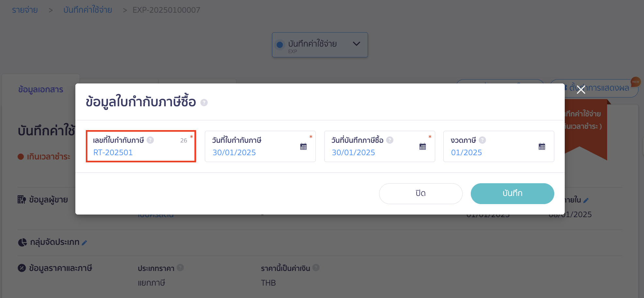Image resolution: width=644 pixels, height=298 pixels.
Task: Navigate to รายจ่าย via breadcrumb link
Action: [x=24, y=10]
